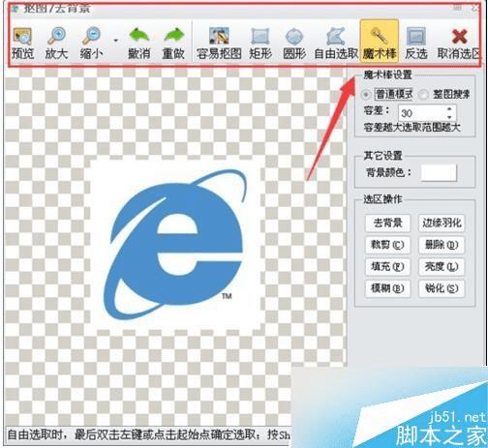The height and width of the screenshot is (448, 488).
Task: Increase 容差 with the up spinner arrow
Action: pyautogui.click(x=450, y=108)
